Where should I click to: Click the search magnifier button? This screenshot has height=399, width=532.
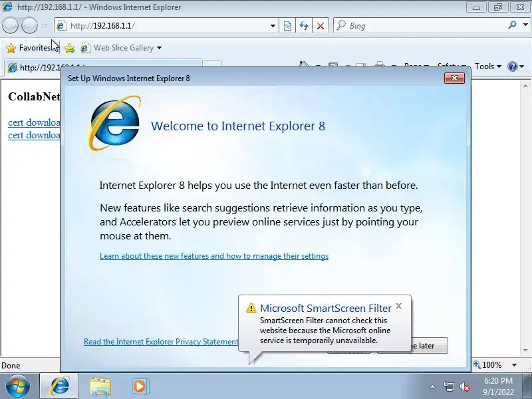pos(512,25)
